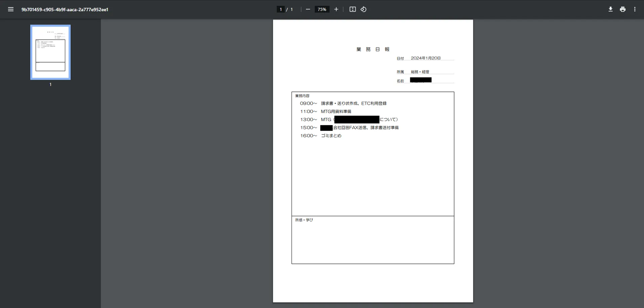Click the zoom in plus icon

[336, 9]
